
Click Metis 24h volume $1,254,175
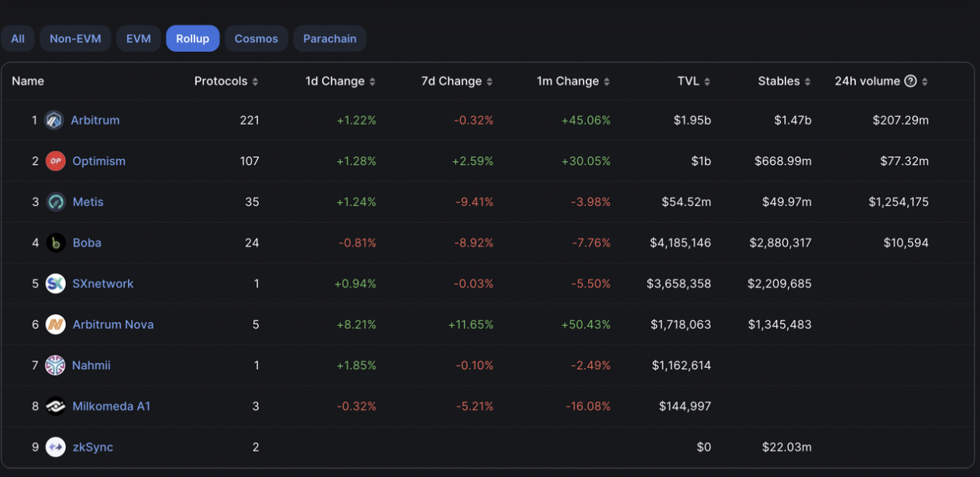pos(899,202)
